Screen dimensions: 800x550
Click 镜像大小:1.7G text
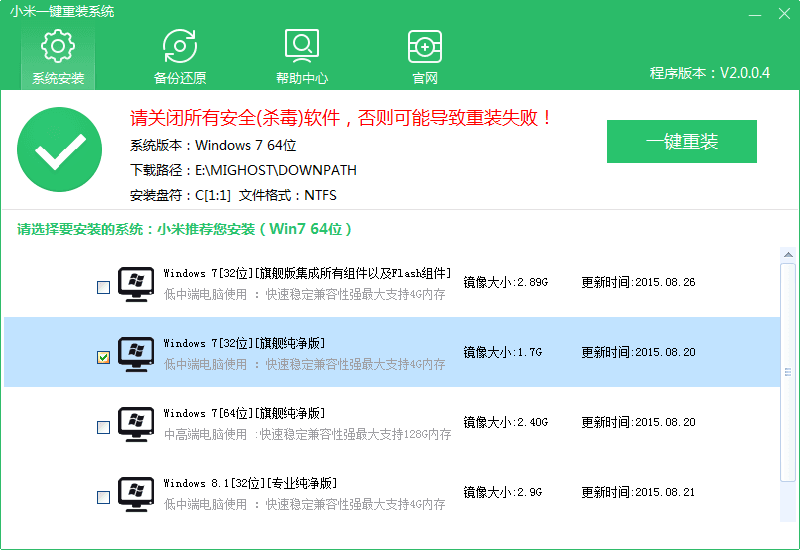pyautogui.click(x=503, y=352)
